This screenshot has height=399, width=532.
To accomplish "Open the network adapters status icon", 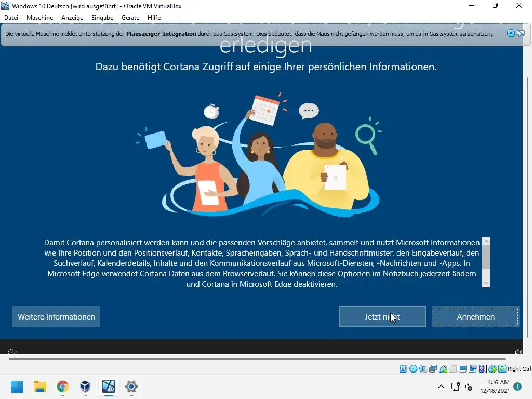I will pos(433,369).
